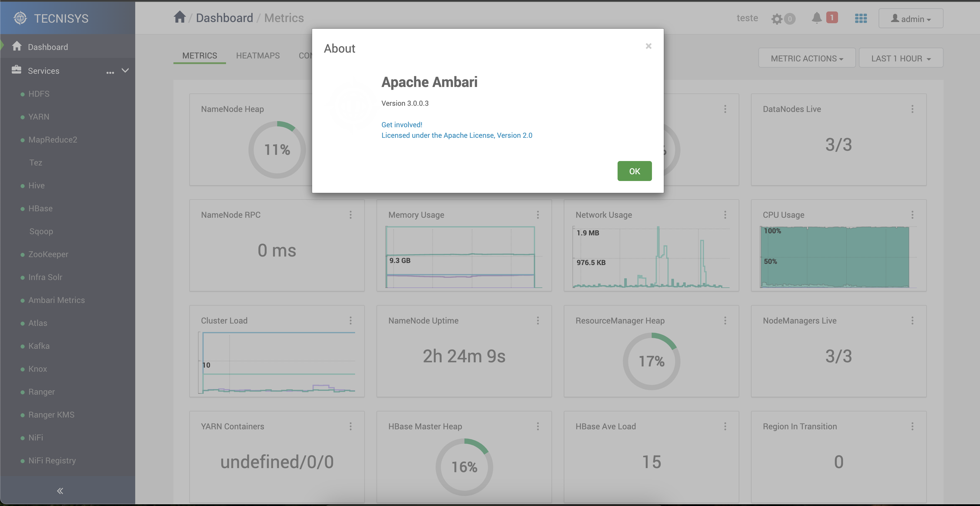Open NameNode RPC widget menu
The height and width of the screenshot is (506, 980).
(x=350, y=215)
